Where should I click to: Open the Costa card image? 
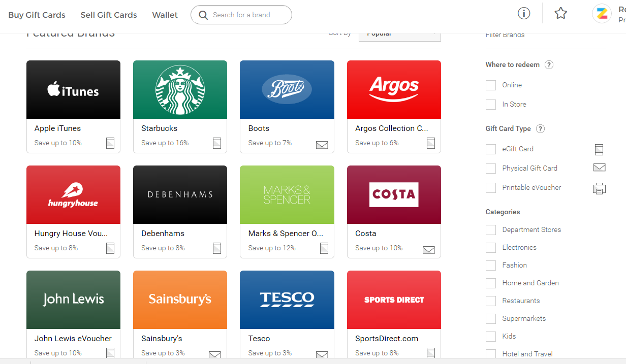[394, 195]
